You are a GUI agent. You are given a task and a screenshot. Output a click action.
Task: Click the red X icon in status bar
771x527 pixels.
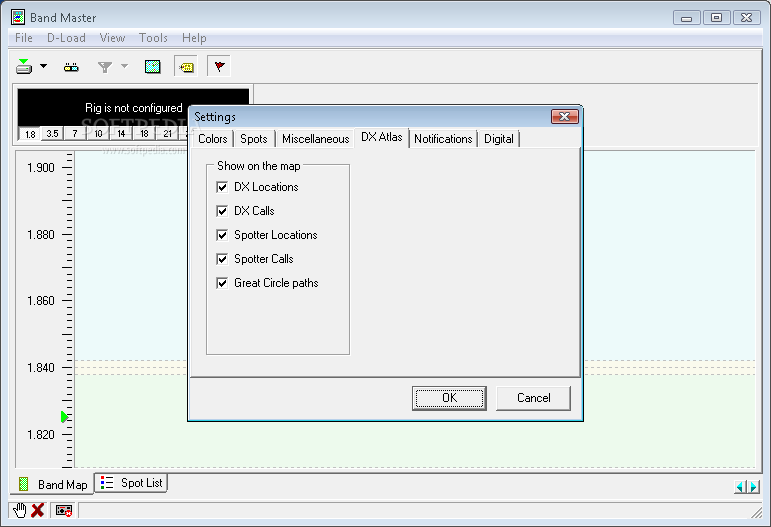tap(38, 510)
